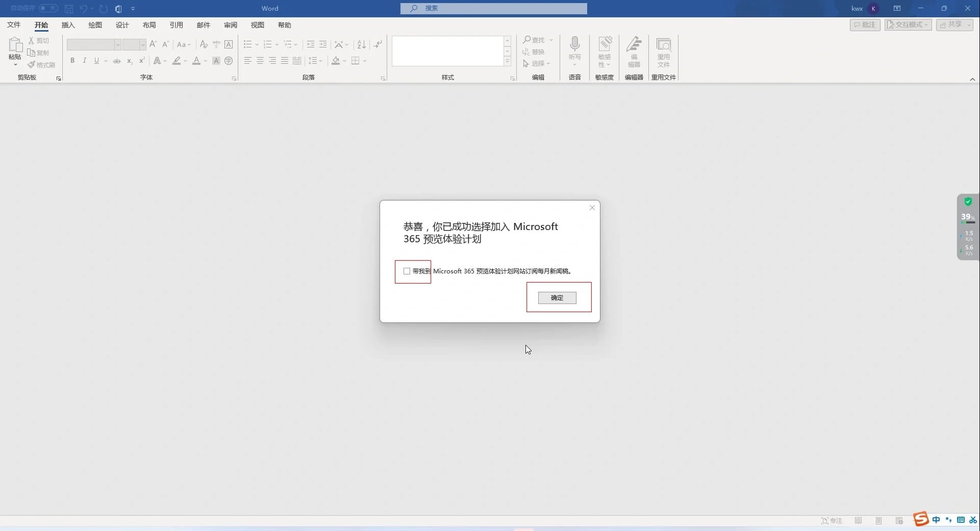Click the Multilevel List icon
The height and width of the screenshot is (531, 980).
tap(288, 44)
